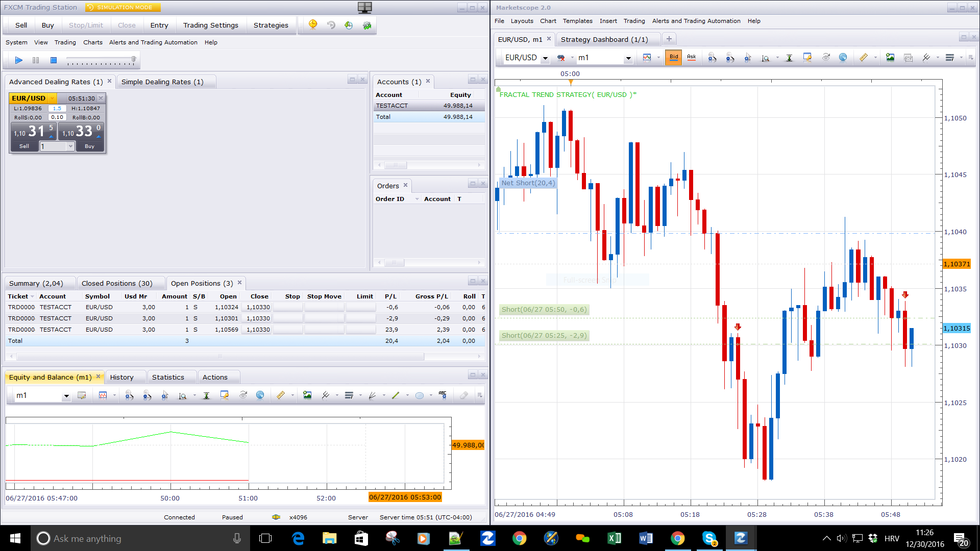Click the add picture icon in Marketscope
980x551 pixels.
pos(890,58)
